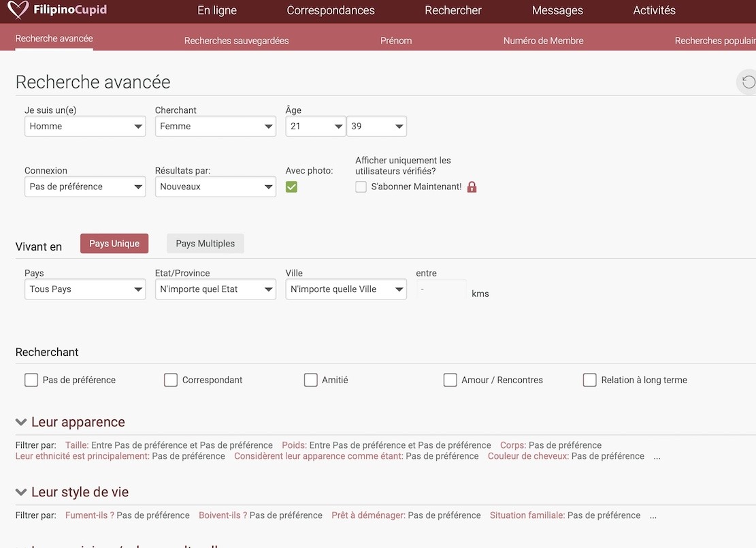Open the minimum age dropdown showing 21

pyautogui.click(x=315, y=127)
